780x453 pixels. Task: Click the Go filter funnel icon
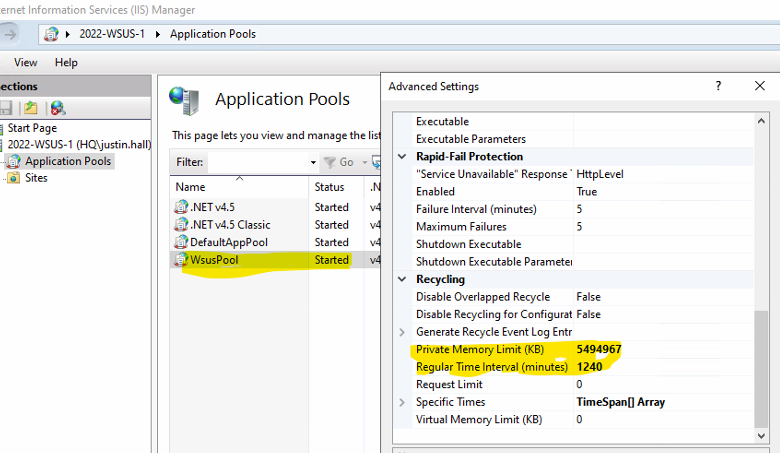[x=329, y=162]
